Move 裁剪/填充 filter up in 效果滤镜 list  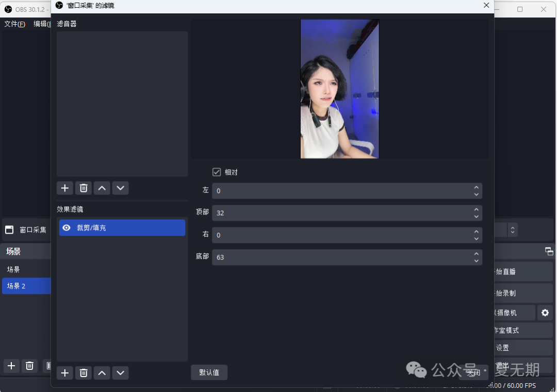pos(102,373)
